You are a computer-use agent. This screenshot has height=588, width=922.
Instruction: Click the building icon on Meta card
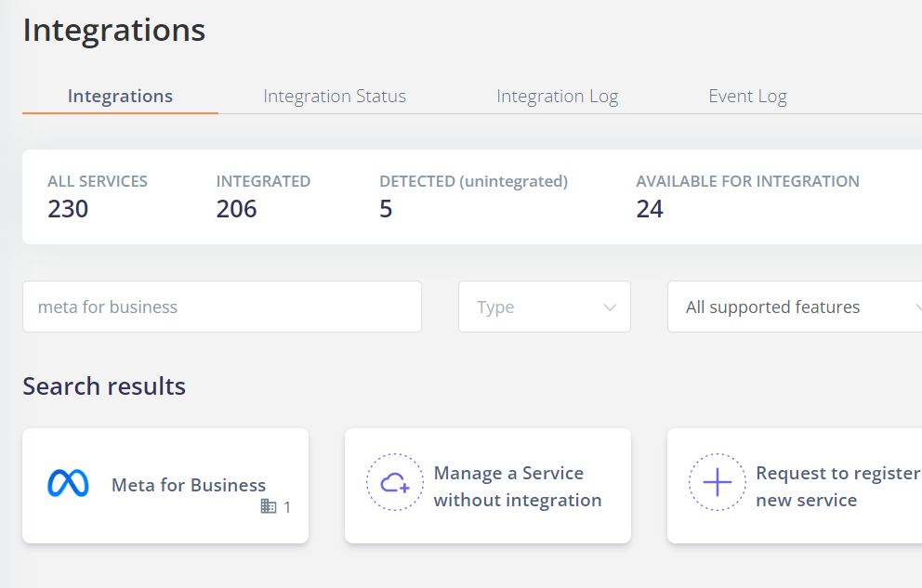tap(269, 506)
